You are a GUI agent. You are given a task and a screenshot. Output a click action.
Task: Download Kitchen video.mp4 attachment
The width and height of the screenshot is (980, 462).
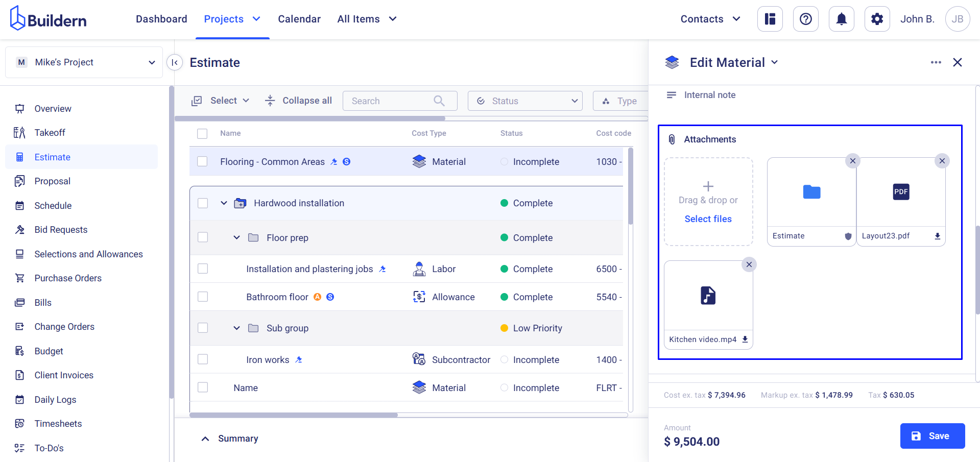pos(745,339)
